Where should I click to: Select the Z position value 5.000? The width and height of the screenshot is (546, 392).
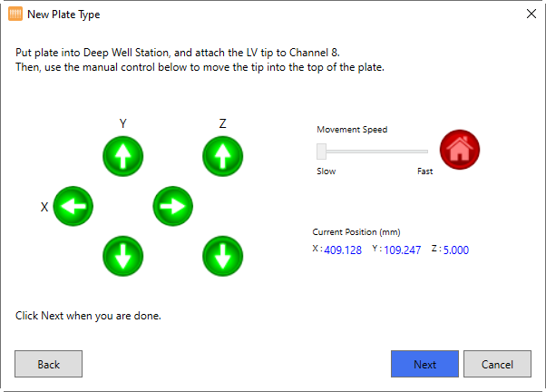(x=455, y=250)
